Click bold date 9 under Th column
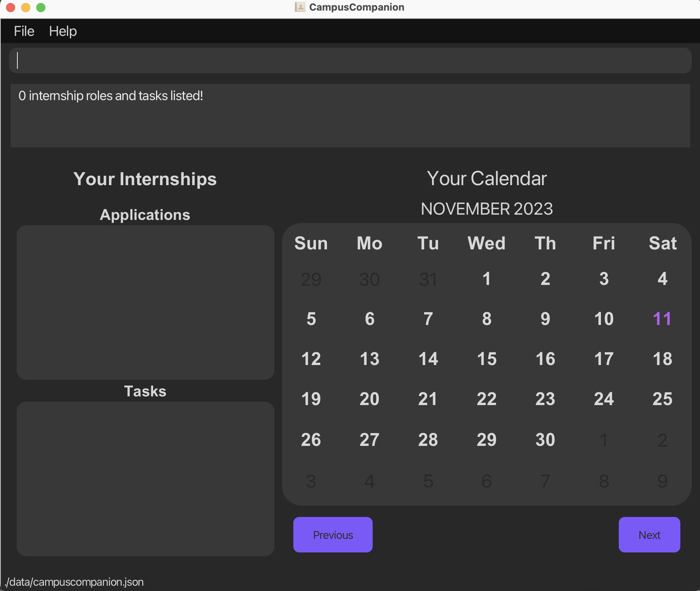 coord(545,319)
